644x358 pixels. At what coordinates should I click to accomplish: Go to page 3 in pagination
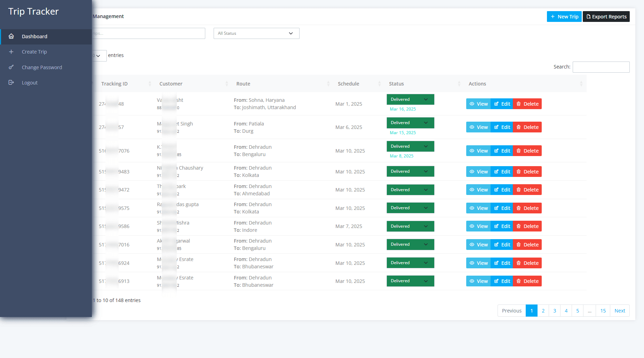pos(555,311)
